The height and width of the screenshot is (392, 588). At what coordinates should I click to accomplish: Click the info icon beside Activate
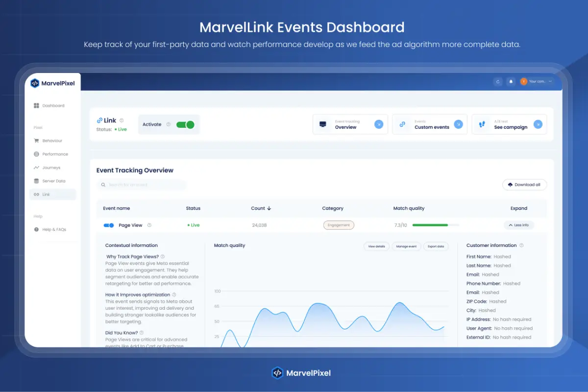[x=168, y=124]
